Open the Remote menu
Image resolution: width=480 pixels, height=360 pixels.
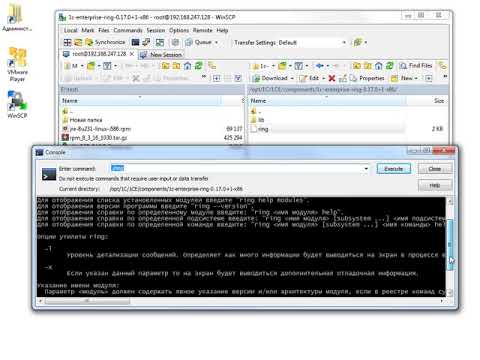[203, 30]
